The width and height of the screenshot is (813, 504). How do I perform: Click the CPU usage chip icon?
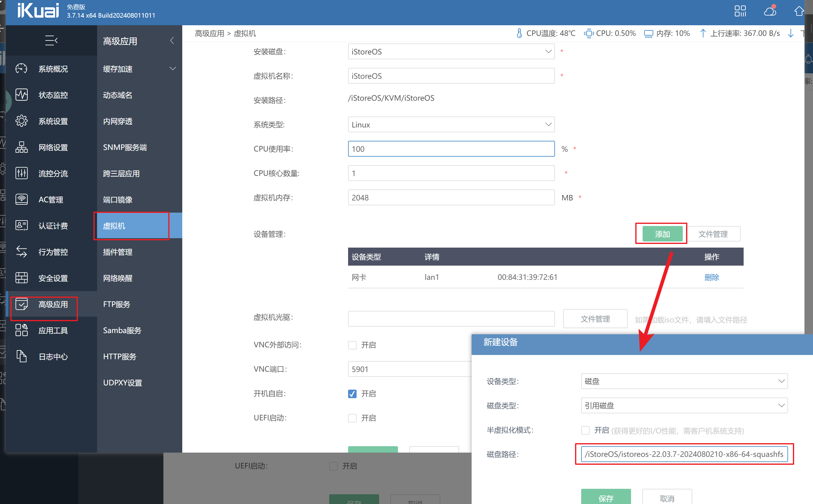[x=589, y=33]
